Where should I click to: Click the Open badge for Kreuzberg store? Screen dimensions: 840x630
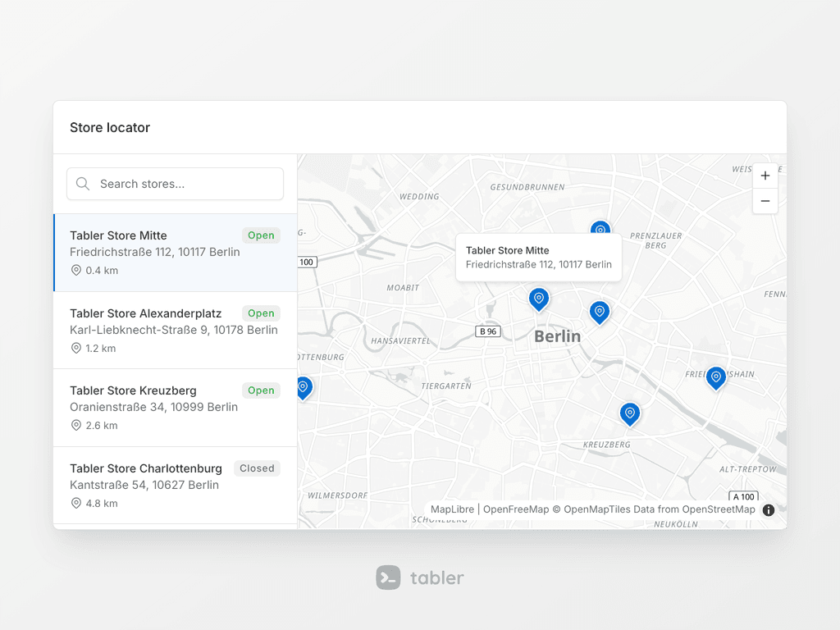[261, 390]
